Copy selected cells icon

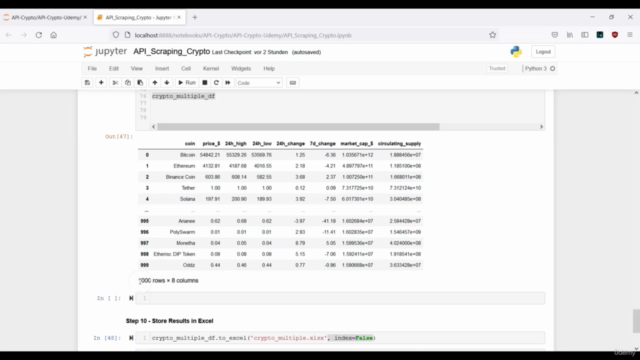point(128,83)
